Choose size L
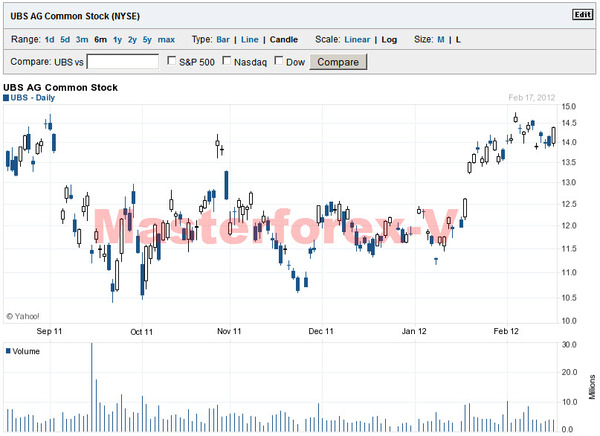 [458, 39]
